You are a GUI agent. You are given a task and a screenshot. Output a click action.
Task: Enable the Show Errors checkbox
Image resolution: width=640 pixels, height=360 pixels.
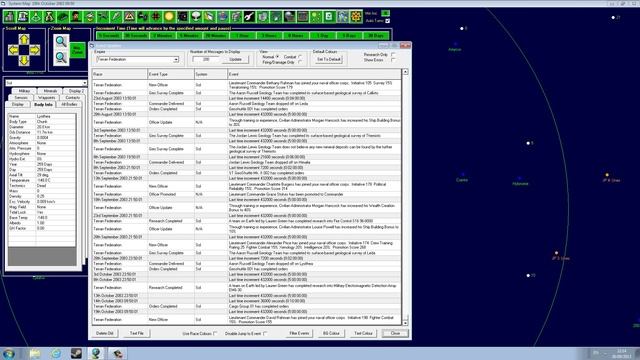pos(393,60)
